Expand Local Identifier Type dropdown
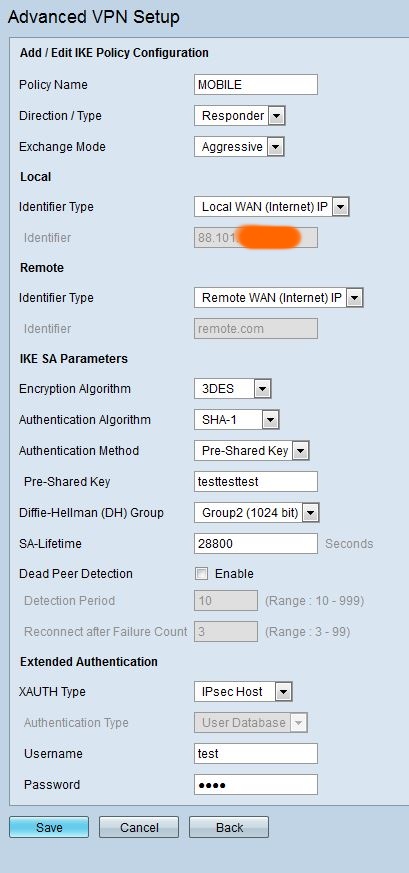 point(272,207)
